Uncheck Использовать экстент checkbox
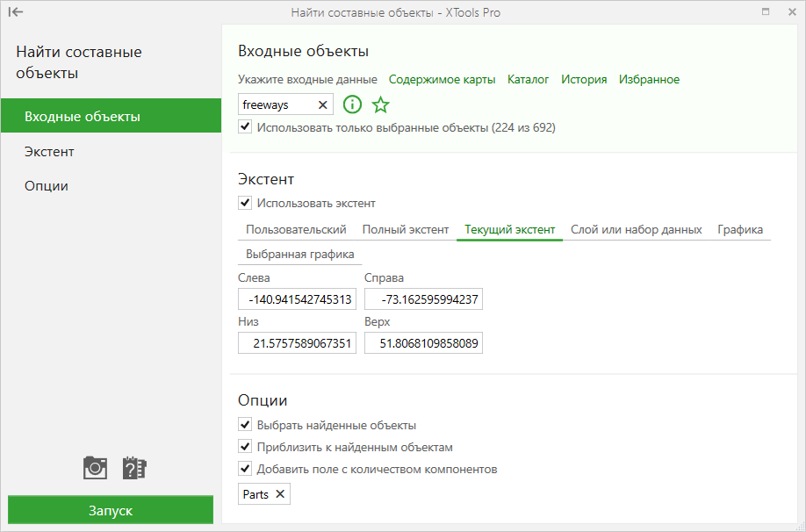The width and height of the screenshot is (806, 532). (245, 203)
